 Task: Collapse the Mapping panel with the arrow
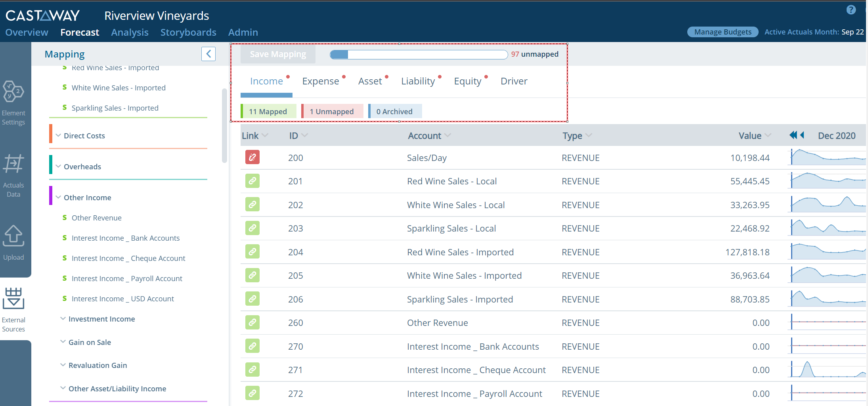pyautogui.click(x=208, y=54)
